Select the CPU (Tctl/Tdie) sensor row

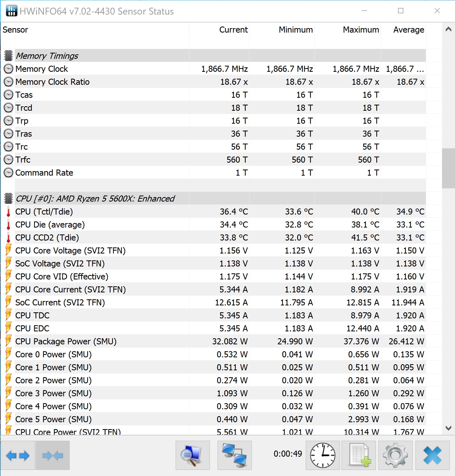point(44,212)
